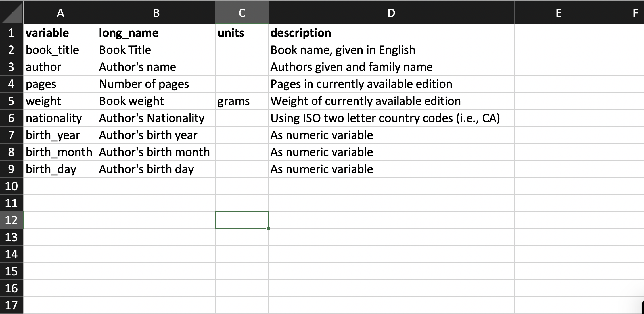This screenshot has height=314, width=644.
Task: Click the row 5 header
Action: pos(11,101)
